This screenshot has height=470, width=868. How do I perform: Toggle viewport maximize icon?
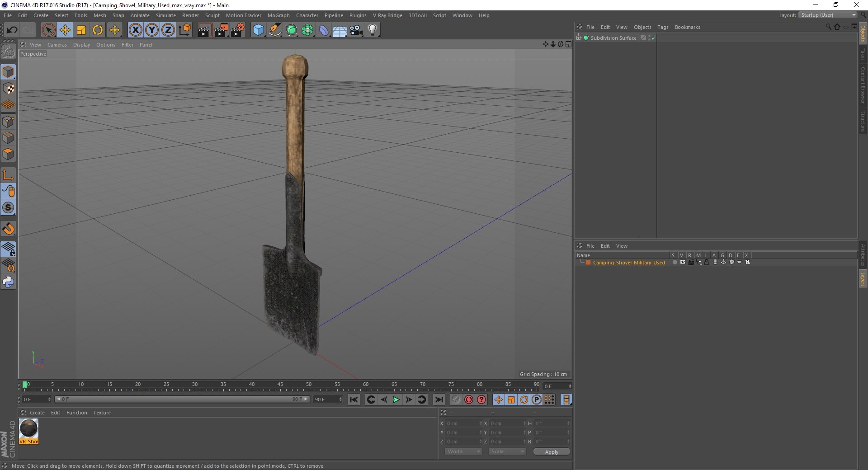[x=568, y=44]
